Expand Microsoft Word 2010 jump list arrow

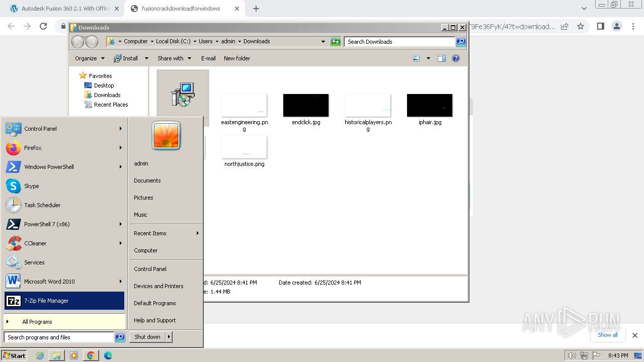click(x=121, y=282)
